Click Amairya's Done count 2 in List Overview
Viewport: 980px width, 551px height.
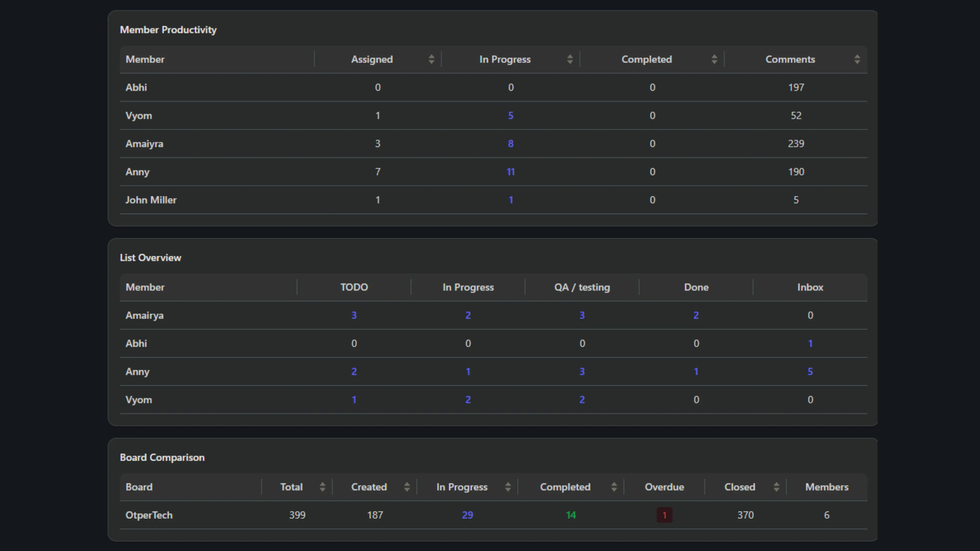click(696, 315)
